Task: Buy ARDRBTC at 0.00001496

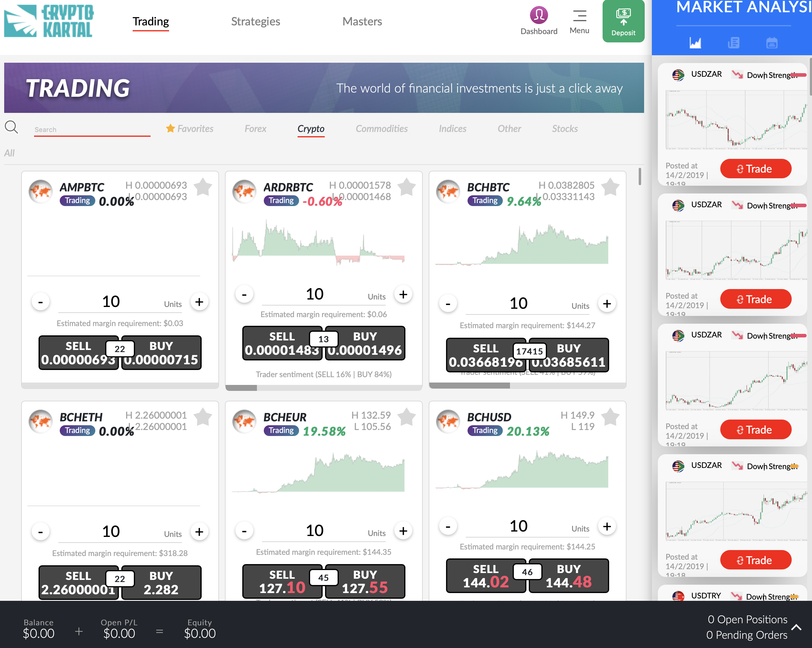Action: click(365, 343)
